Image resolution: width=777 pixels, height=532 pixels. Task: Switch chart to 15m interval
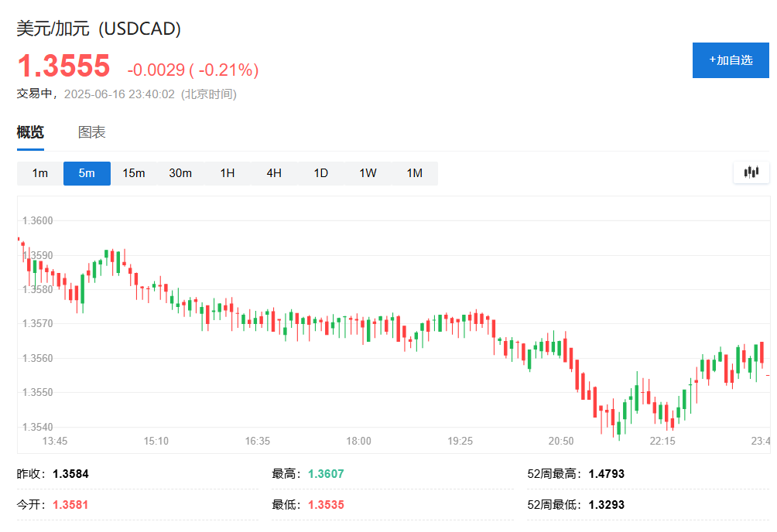tap(134, 173)
